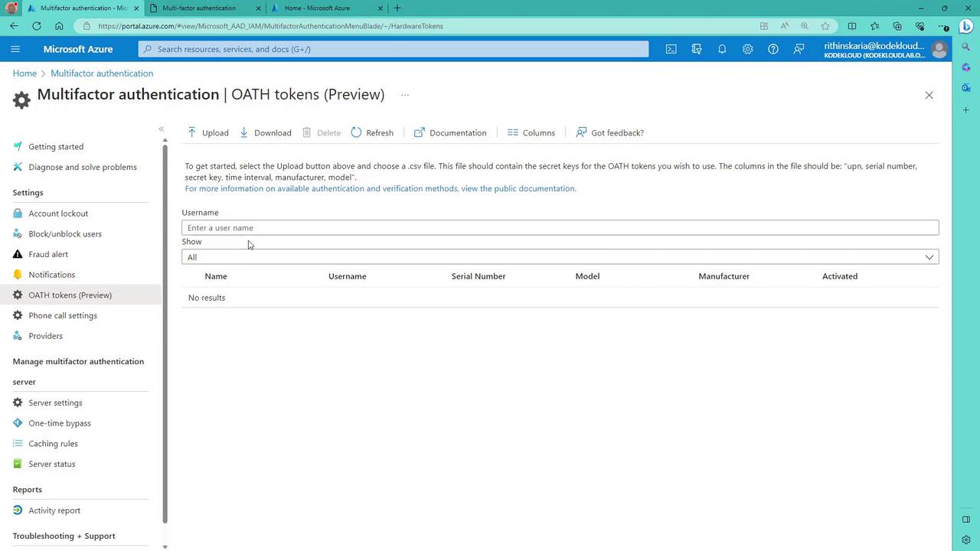Image resolution: width=980 pixels, height=551 pixels.
Task: Open the Azure notifications bell
Action: pyautogui.click(x=722, y=49)
